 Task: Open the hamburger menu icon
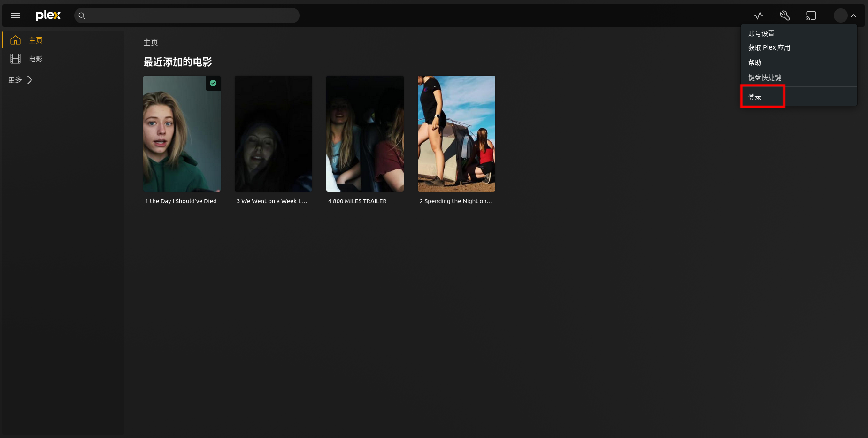pos(15,15)
